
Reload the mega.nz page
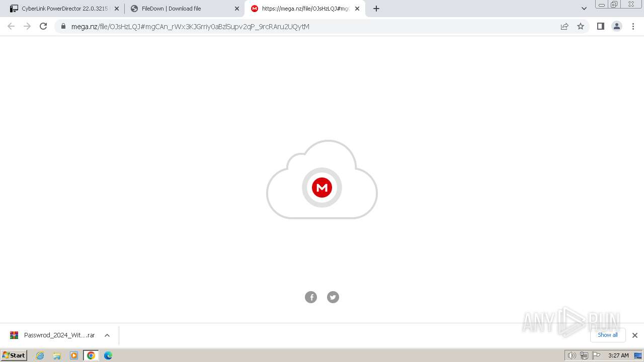43,26
